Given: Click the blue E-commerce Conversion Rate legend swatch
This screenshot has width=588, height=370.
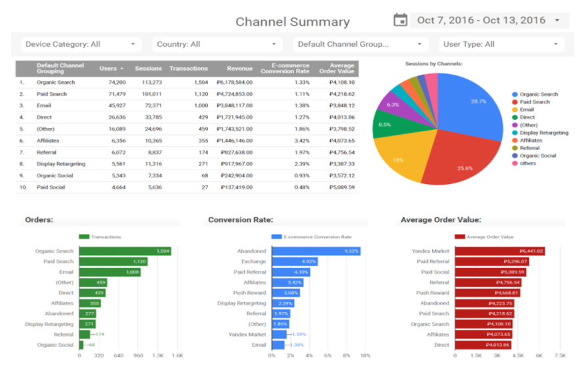Looking at the screenshot, I should pos(277,237).
